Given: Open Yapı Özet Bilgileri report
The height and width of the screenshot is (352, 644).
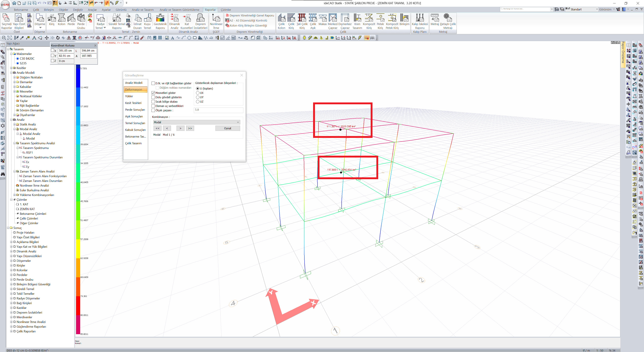Looking at the screenshot, I should (x=19, y=21).
